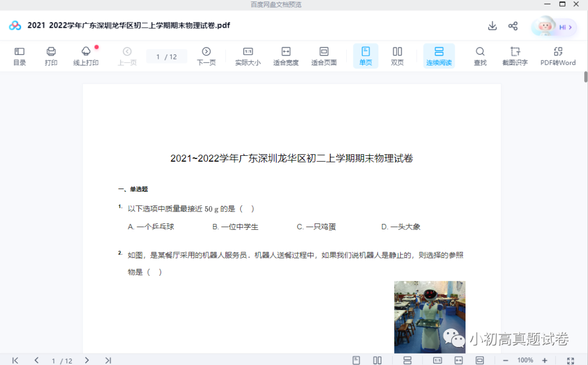Click the Baidu Netdisk logo icon
Screen dimensions: 588x365
pyautogui.click(x=15, y=26)
